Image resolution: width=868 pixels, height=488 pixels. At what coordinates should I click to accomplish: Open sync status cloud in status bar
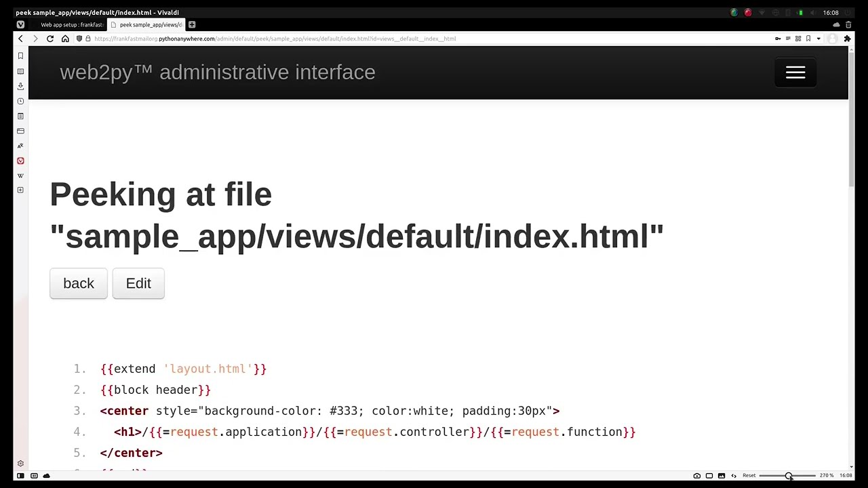(46, 476)
